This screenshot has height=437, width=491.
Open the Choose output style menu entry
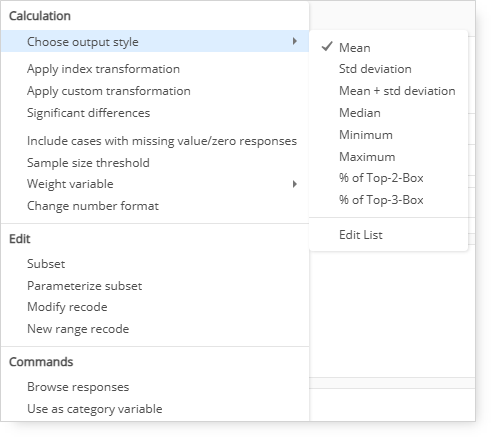(x=155, y=41)
